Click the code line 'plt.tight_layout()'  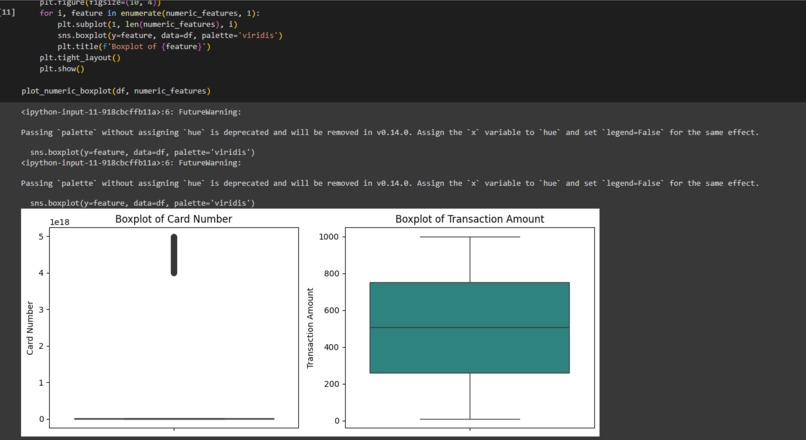click(80, 58)
